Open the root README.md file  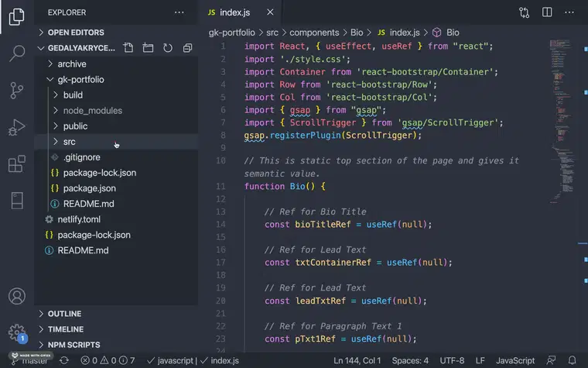coord(116,250)
